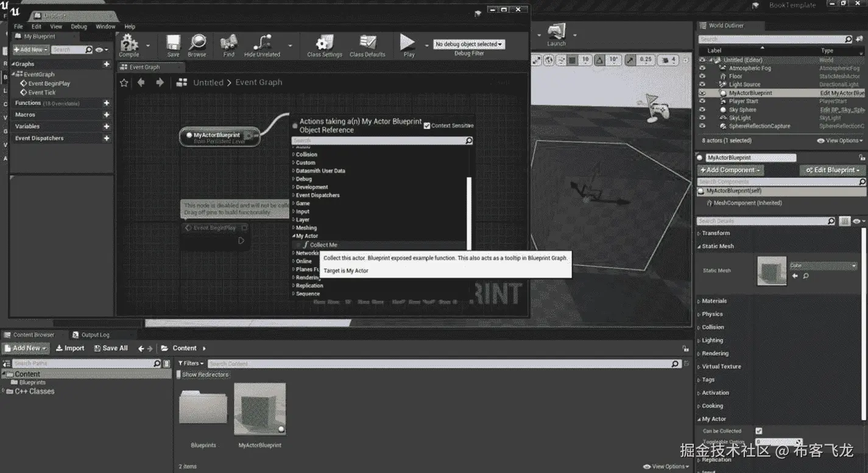Add a new function with the plus icon
This screenshot has width=868, height=473.
pyautogui.click(x=107, y=103)
